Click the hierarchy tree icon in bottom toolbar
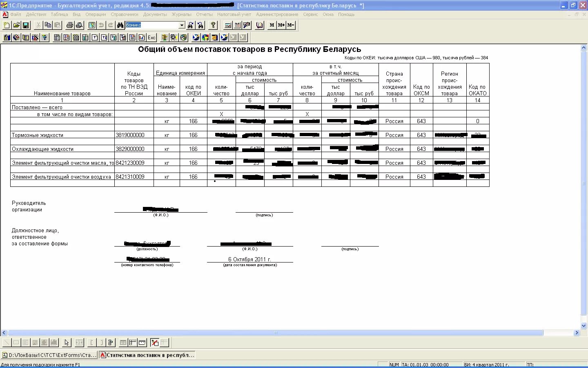 (111, 343)
